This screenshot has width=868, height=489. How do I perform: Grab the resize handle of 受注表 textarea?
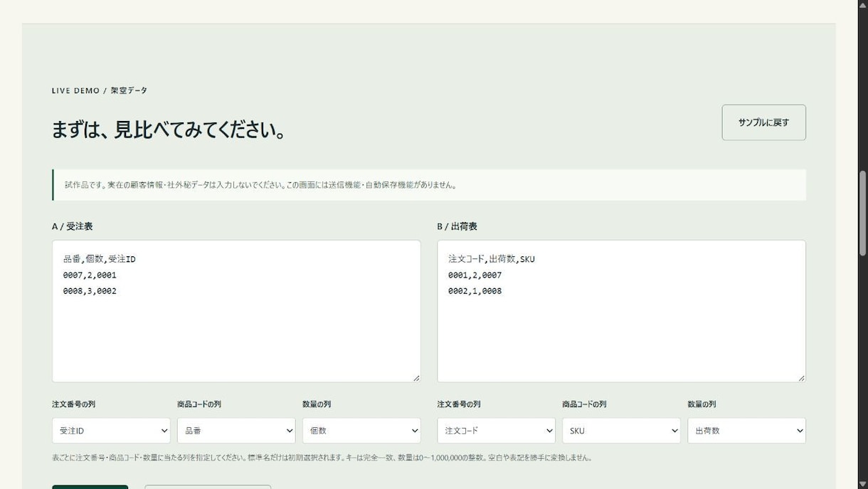tap(416, 378)
